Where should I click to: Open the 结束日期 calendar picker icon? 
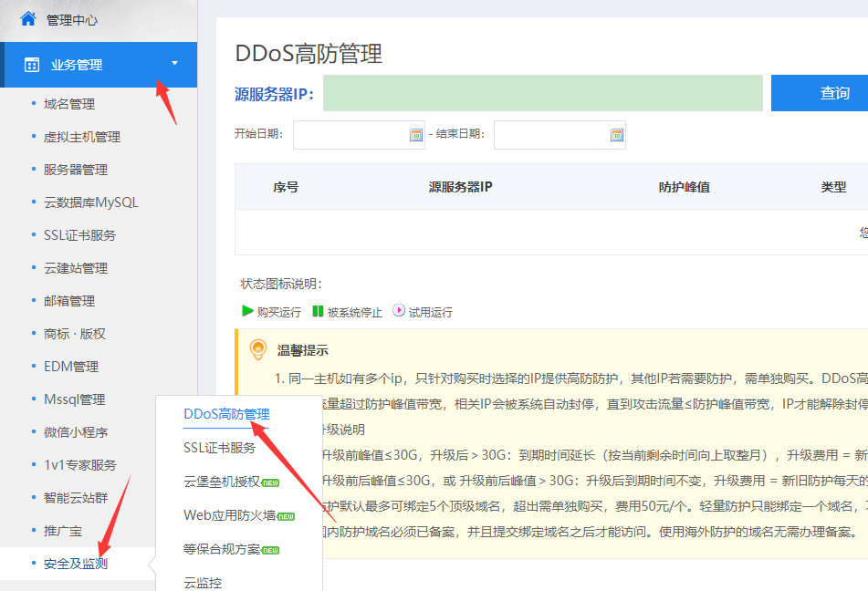click(x=617, y=135)
